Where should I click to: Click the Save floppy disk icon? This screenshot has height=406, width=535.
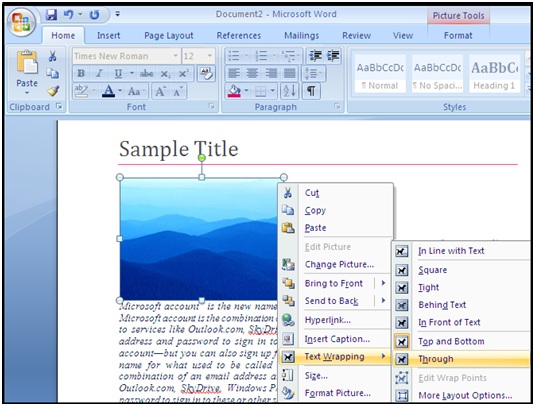(52, 14)
